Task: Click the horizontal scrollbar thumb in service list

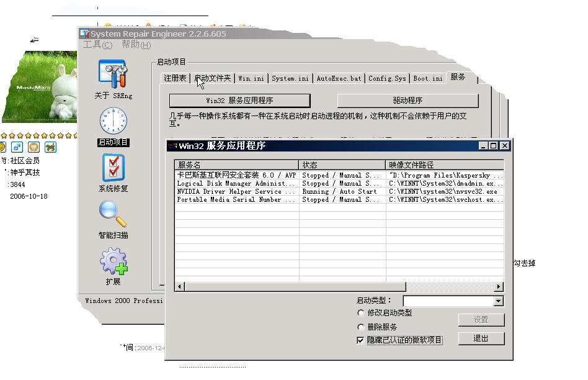Action: pyautogui.click(x=295, y=287)
